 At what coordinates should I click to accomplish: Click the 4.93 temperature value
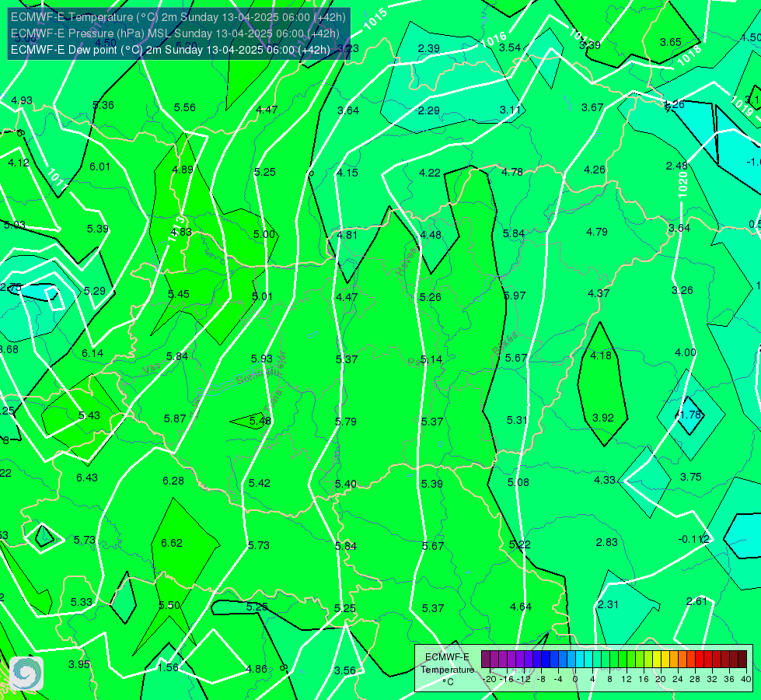pos(22,100)
